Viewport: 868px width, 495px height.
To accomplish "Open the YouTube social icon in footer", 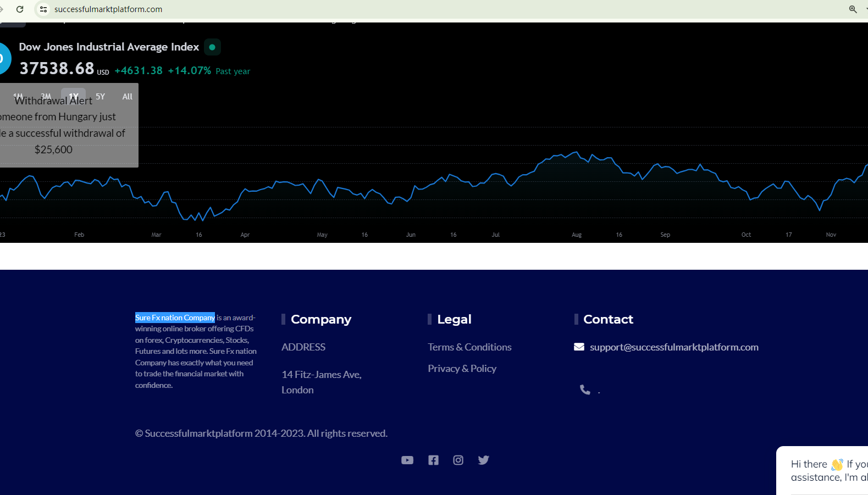I will (x=407, y=460).
